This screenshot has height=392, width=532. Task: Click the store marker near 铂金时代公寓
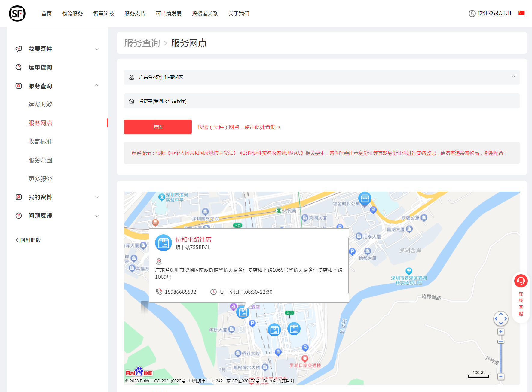365,199
